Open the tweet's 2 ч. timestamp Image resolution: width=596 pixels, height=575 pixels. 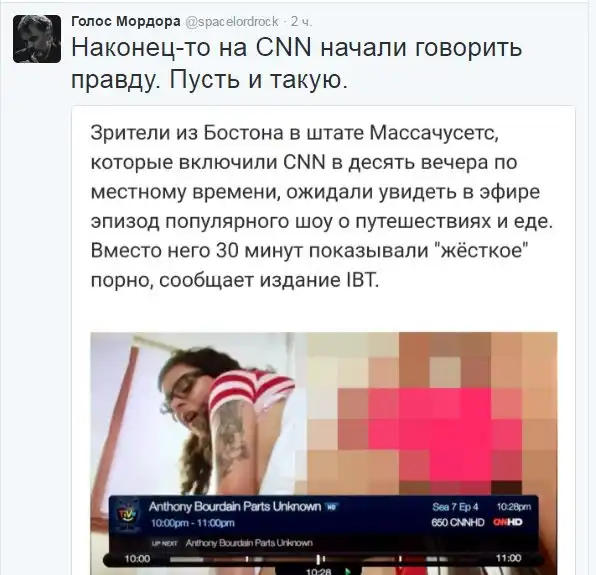tap(301, 22)
